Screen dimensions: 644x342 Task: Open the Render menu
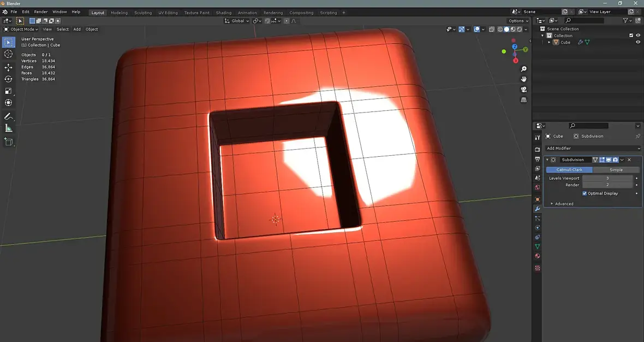[x=41, y=11]
